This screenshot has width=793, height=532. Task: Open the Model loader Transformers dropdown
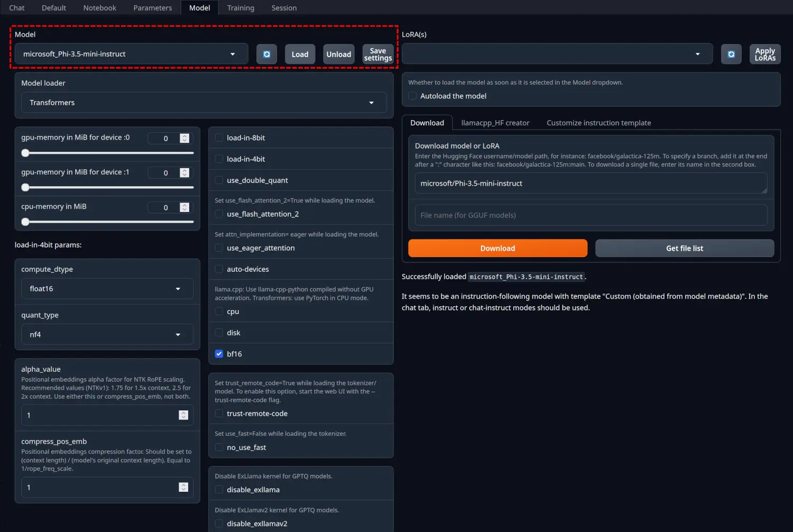tap(204, 103)
